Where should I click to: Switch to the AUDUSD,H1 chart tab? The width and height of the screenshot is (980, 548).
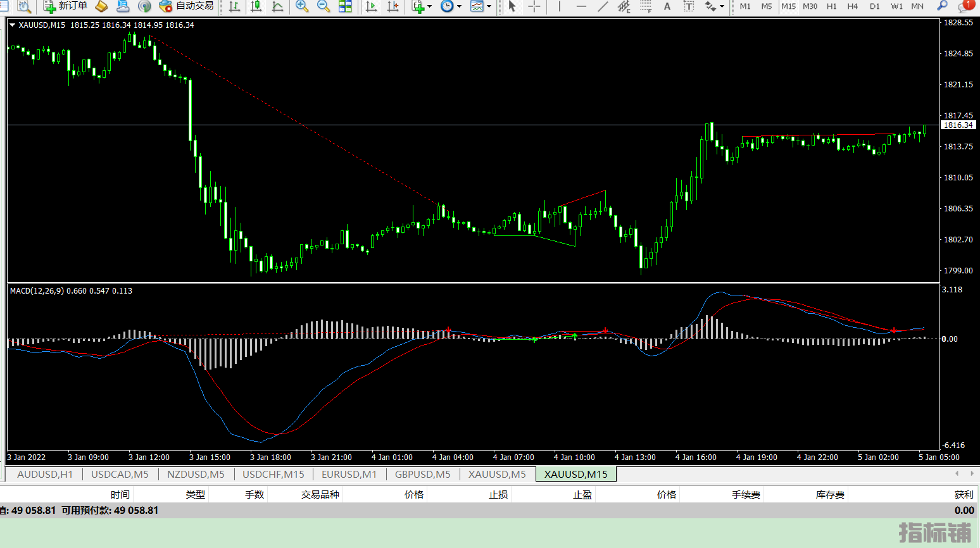pos(45,474)
